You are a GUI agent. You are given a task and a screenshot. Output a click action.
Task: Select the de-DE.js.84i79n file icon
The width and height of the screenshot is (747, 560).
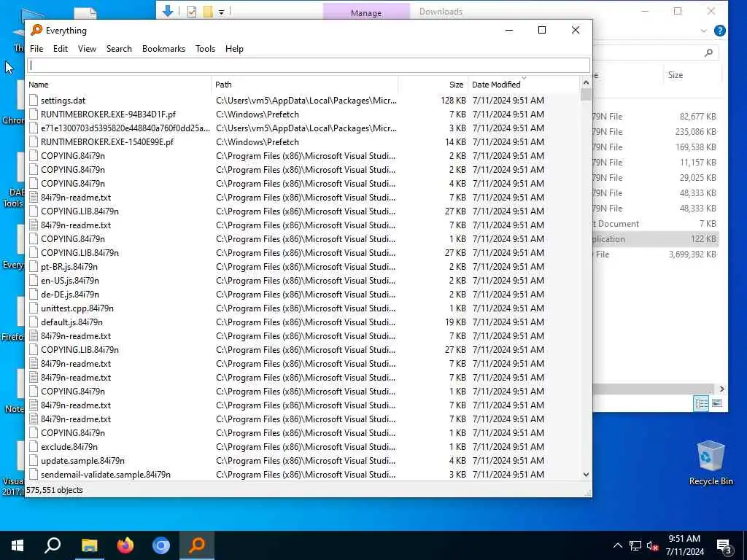[34, 294]
